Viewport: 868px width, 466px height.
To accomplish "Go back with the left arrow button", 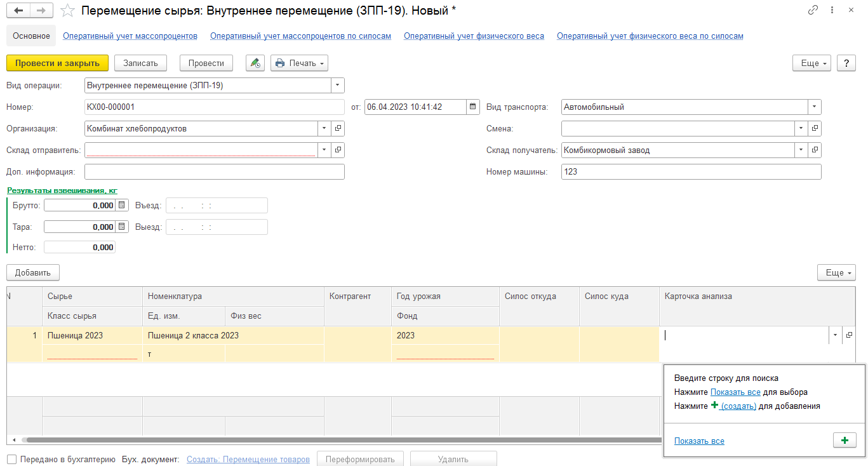I will pyautogui.click(x=18, y=11).
